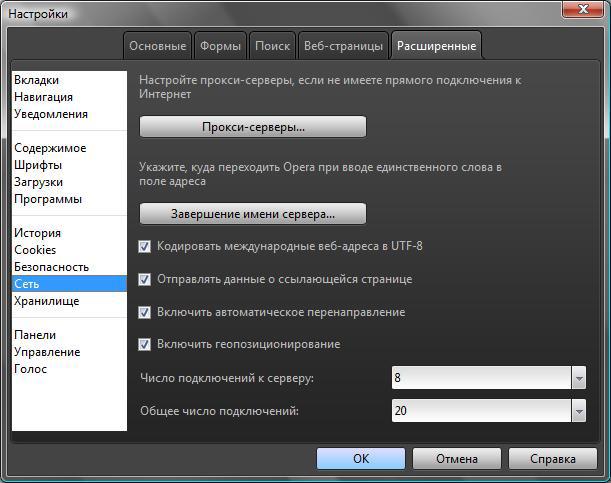Open the Формы tab
Image resolution: width=611 pixels, height=483 pixels.
click(219, 46)
